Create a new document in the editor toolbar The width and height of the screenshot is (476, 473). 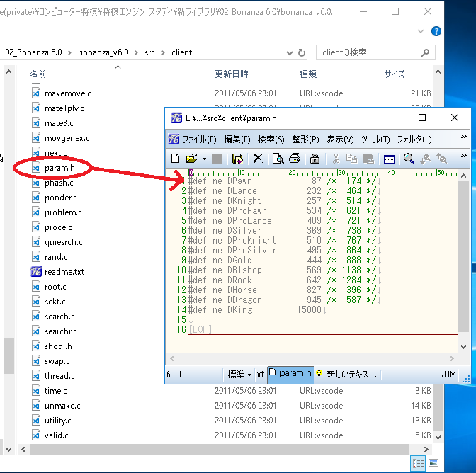tap(175, 159)
